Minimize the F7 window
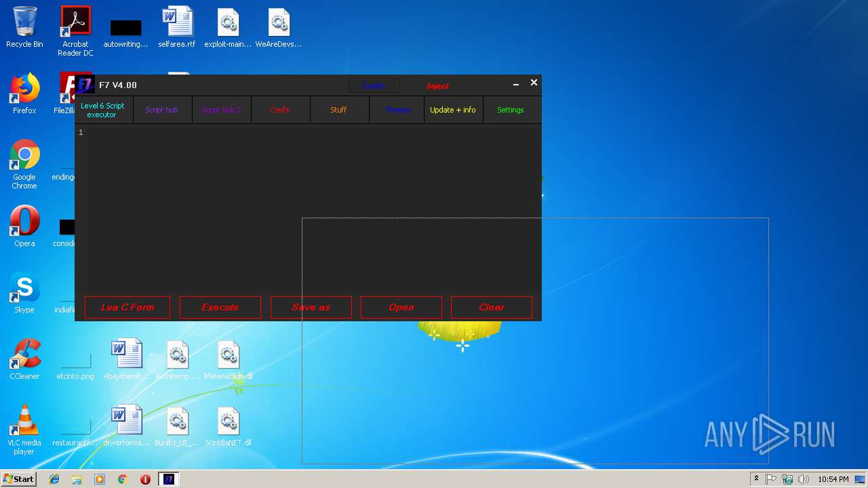Viewport: 868px width, 488px height. coord(516,84)
